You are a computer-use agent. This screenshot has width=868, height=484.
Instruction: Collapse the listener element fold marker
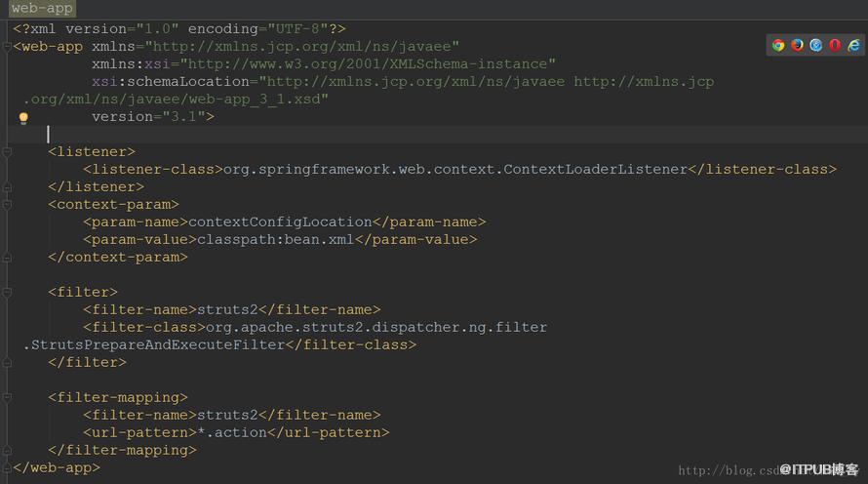click(x=7, y=151)
